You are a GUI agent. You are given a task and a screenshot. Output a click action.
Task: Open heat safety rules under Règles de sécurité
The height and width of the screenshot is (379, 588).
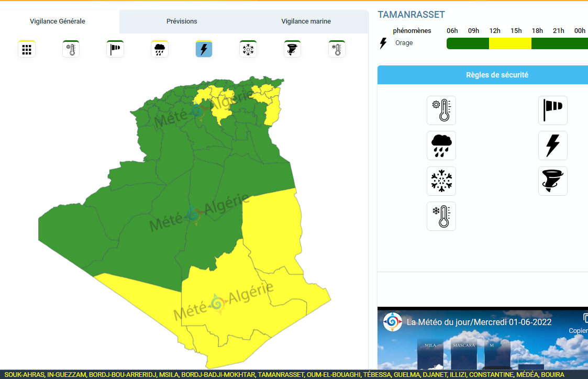coord(441,110)
